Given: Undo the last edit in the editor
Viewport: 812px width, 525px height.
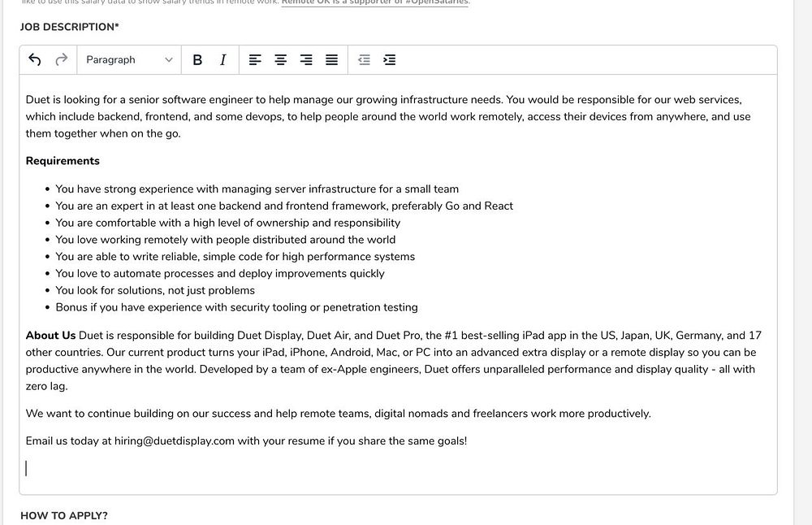Looking at the screenshot, I should (35, 59).
